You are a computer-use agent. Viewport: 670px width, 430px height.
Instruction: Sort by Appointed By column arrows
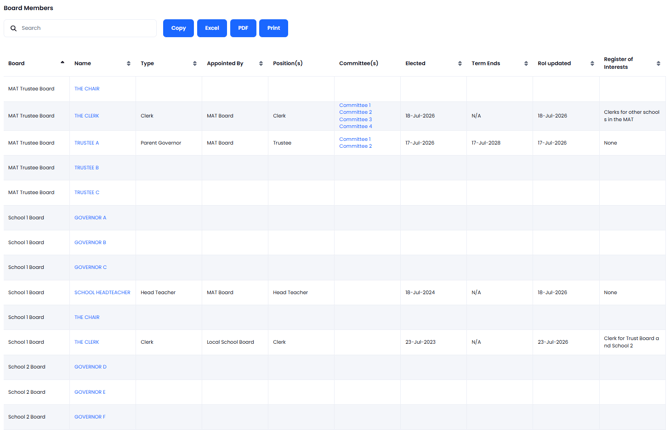coord(261,63)
